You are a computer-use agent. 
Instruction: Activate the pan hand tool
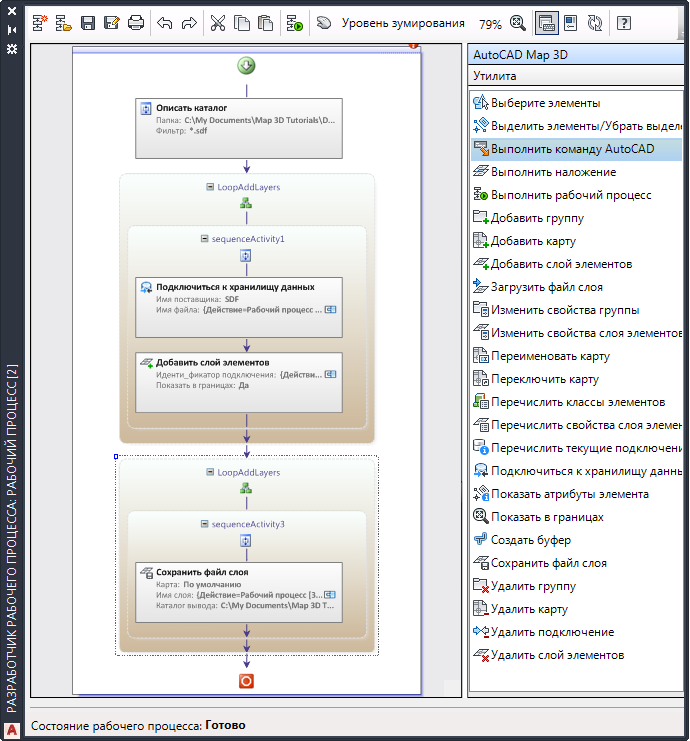click(324, 23)
